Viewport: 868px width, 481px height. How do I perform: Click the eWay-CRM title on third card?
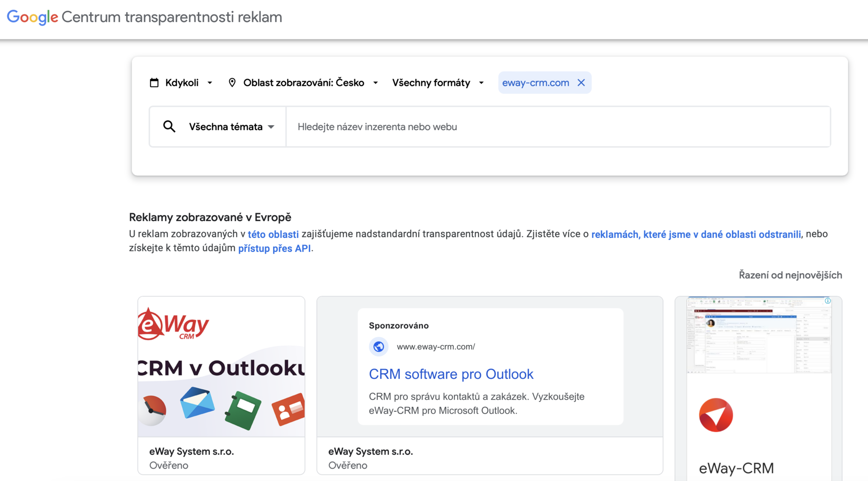(736, 468)
